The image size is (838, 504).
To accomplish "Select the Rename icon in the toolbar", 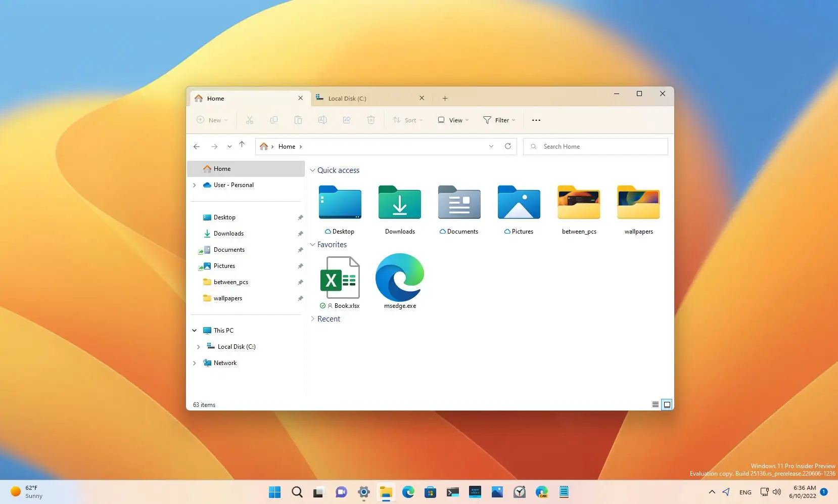I will (x=322, y=120).
